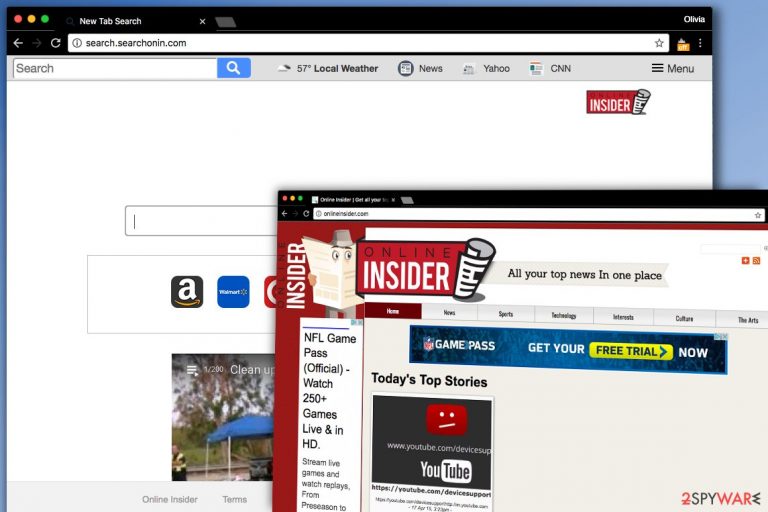The width and height of the screenshot is (768, 512).
Task: Close the Online Insider tab
Action: 393,200
